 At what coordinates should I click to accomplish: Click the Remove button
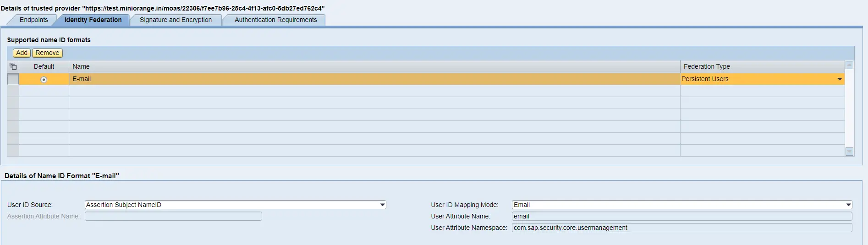pyautogui.click(x=47, y=53)
